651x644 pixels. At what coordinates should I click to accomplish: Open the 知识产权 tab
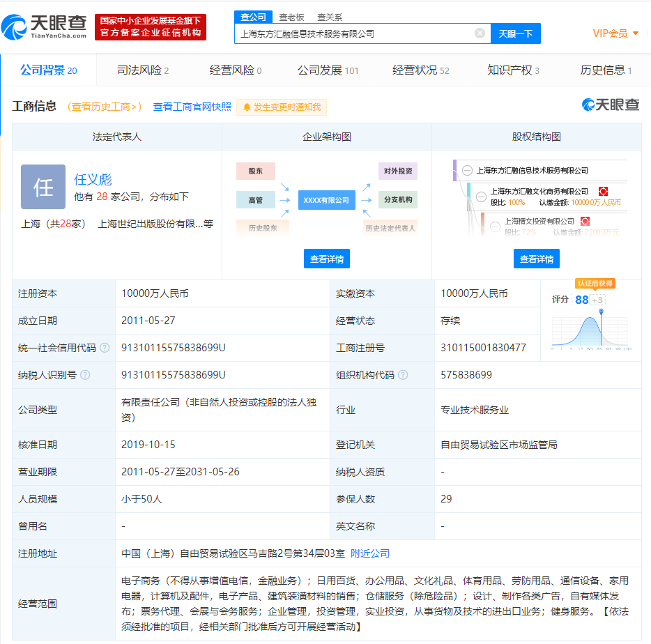[513, 70]
